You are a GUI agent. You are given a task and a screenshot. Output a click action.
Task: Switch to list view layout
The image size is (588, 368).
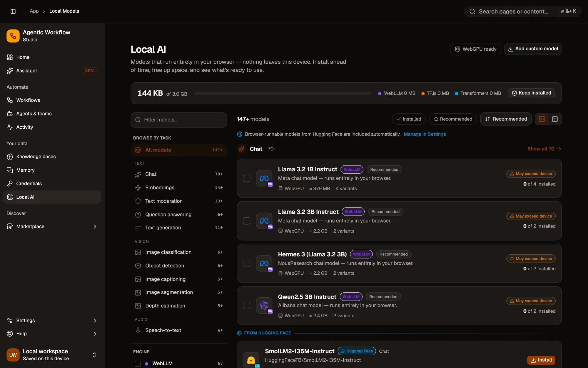click(542, 119)
